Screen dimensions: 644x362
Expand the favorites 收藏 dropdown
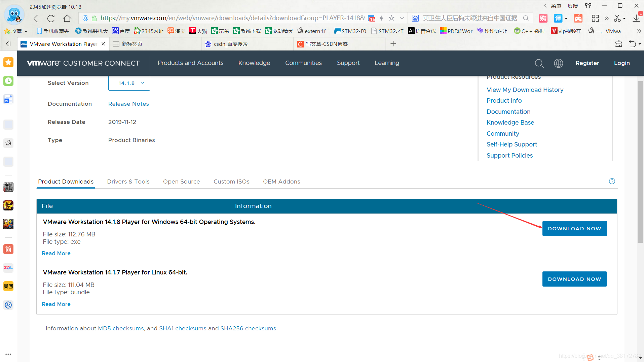26,31
